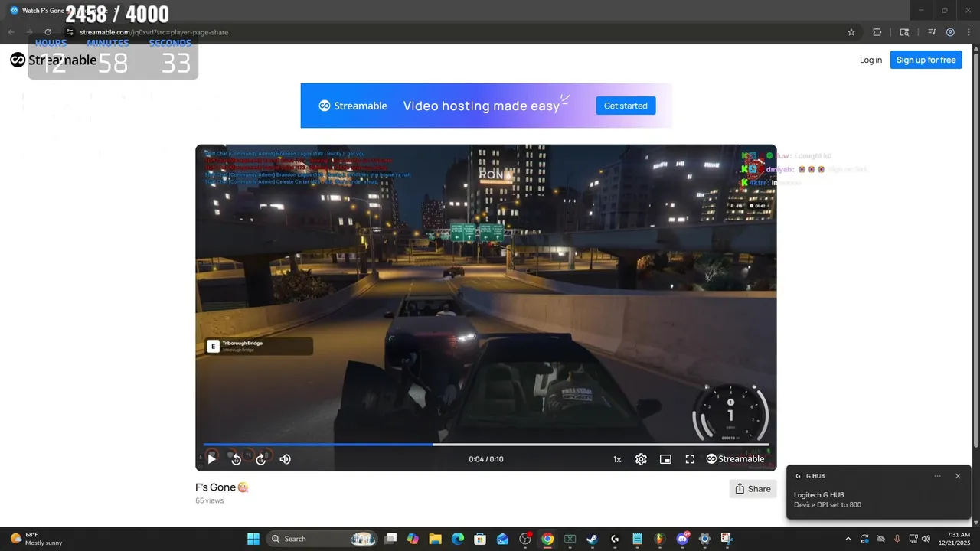
Task: Open the Chrome three-dot menu
Action: click(969, 32)
